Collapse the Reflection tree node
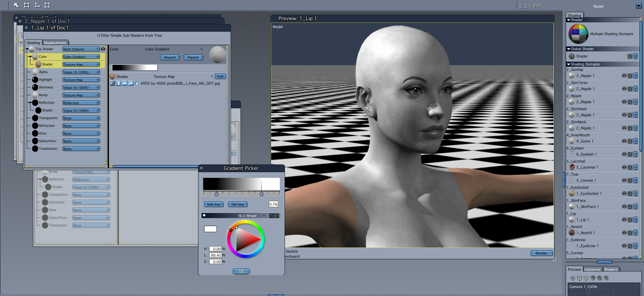 click(x=30, y=102)
